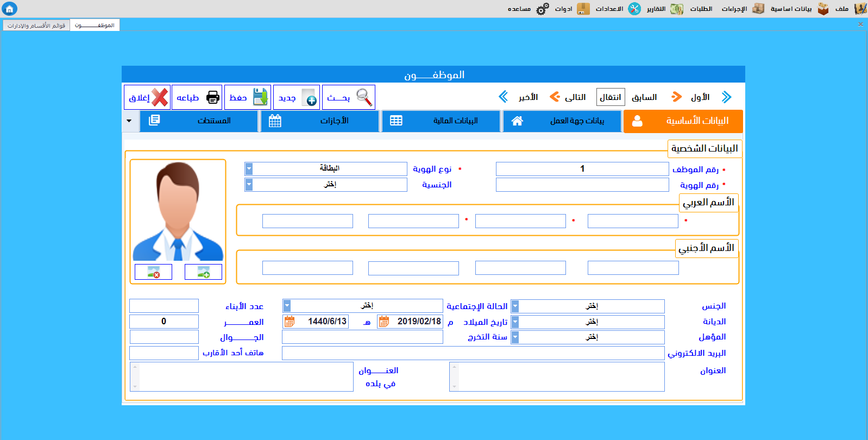Viewport: 868px width, 440px height.
Task: Switch to قوائم الأقسام والإدارات tab
Action: 36,26
